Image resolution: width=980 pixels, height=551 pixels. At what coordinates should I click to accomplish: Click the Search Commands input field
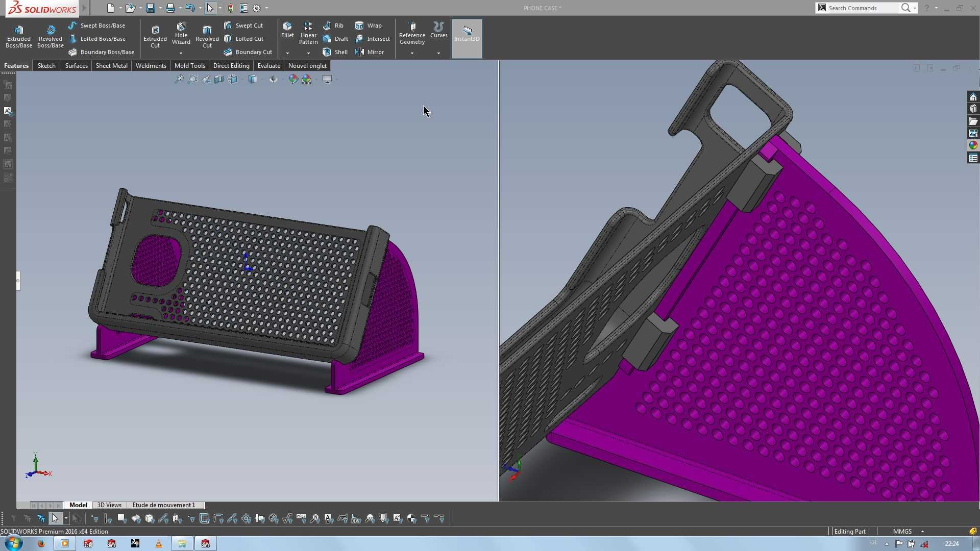pyautogui.click(x=863, y=8)
